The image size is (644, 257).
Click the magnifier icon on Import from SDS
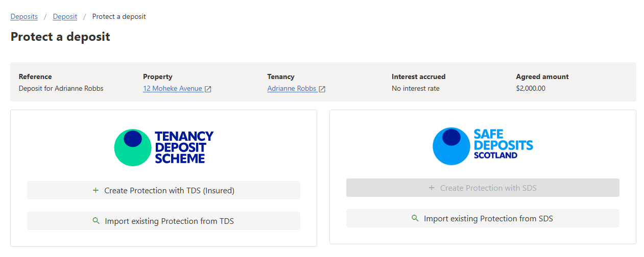[x=415, y=218]
